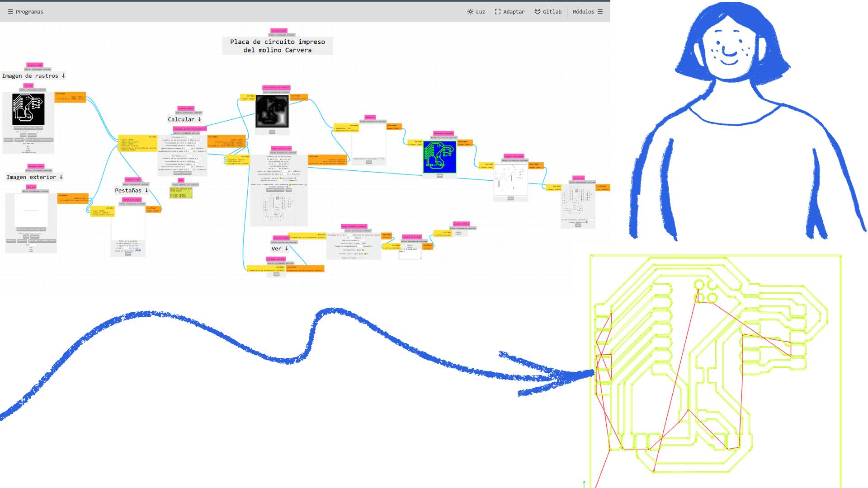Viewport: 868px width, 488px height.
Task: Click the Ver label with arrow
Action: click(279, 249)
